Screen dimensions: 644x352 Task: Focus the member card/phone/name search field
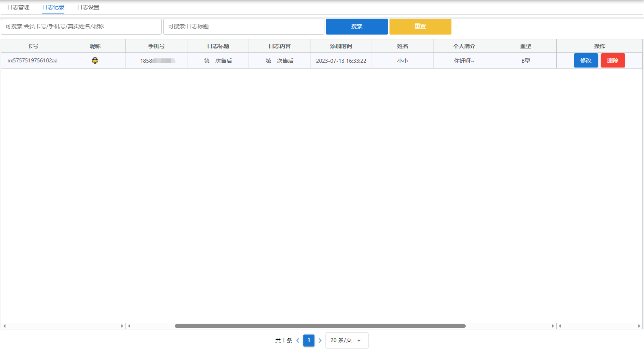81,27
